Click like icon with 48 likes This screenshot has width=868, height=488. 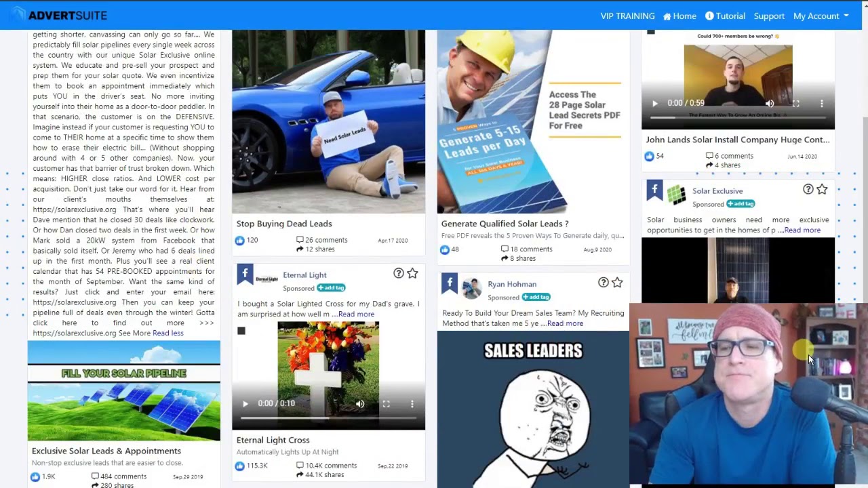click(x=444, y=249)
